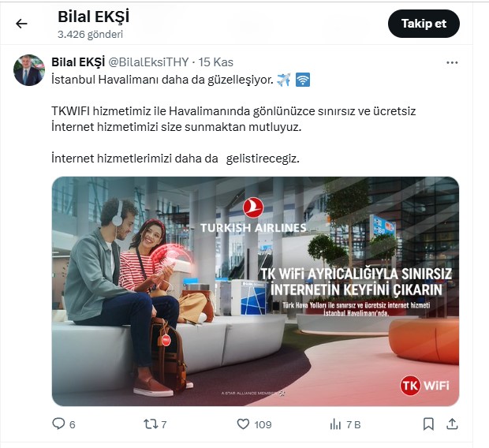
Task: Click the reply comment bubble icon
Action: [58, 424]
